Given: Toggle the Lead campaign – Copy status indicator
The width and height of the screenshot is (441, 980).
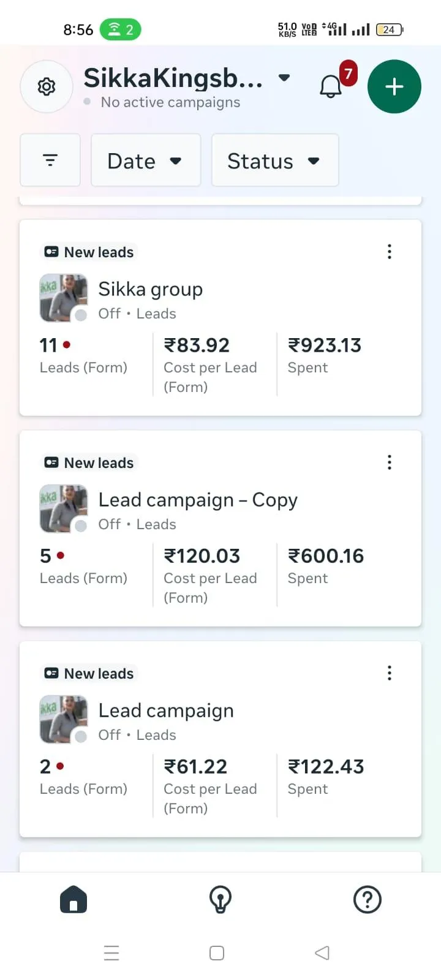Looking at the screenshot, I should click(x=80, y=526).
